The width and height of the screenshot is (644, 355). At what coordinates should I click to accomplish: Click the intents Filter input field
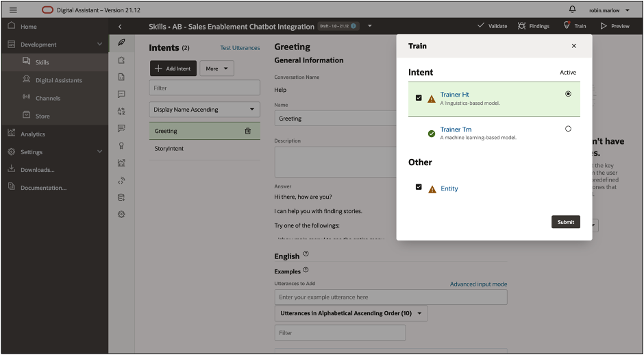pos(204,88)
